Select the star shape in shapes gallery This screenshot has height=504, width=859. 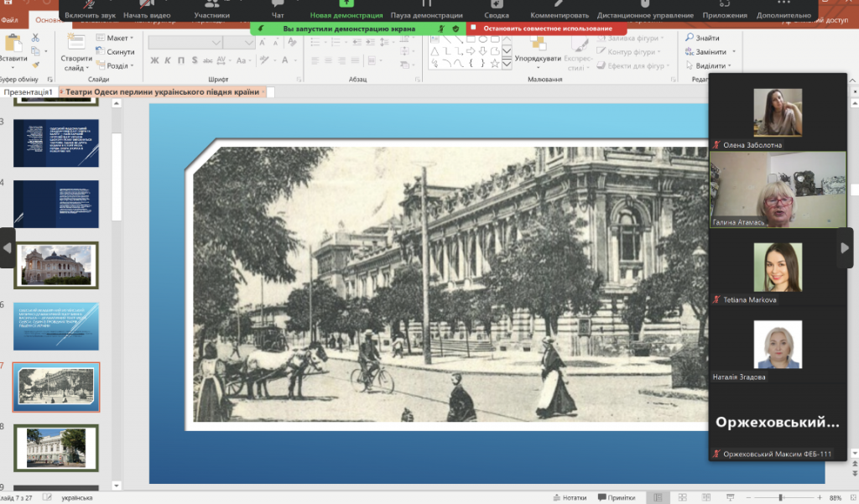pyautogui.click(x=495, y=64)
